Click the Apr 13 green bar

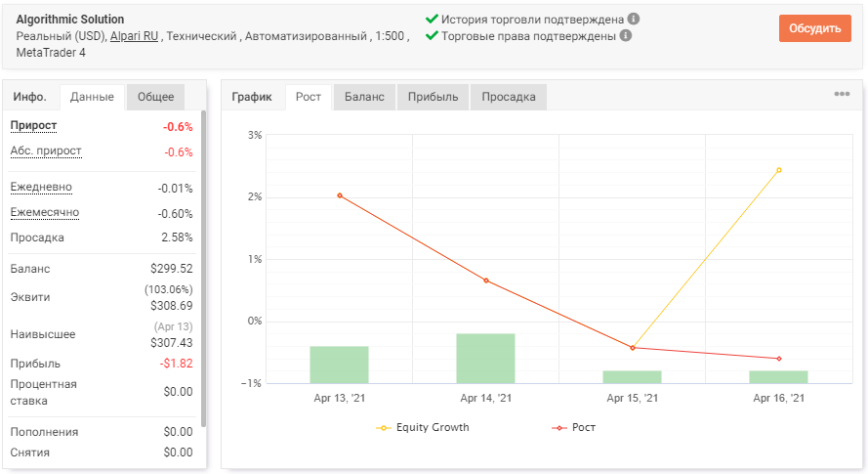[x=340, y=365]
